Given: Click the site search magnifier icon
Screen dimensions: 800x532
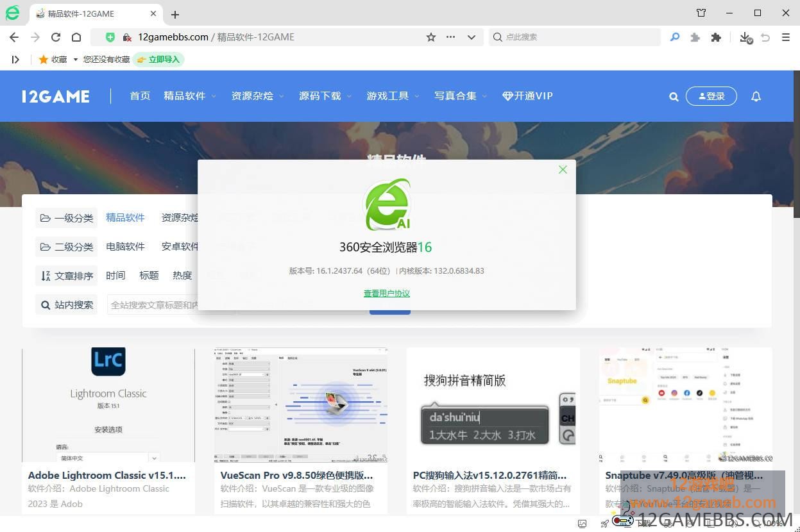Looking at the screenshot, I should point(674,97).
